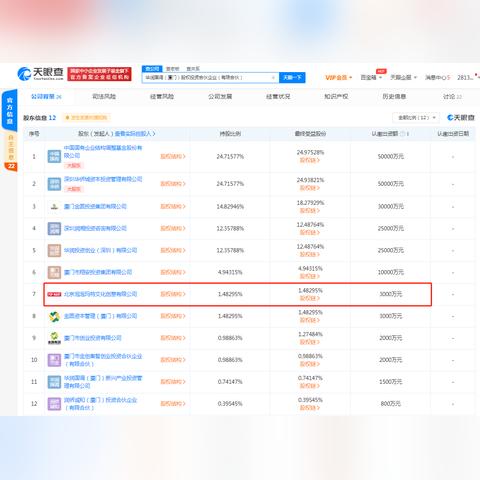Click the 天眼一下 search button

(292, 78)
